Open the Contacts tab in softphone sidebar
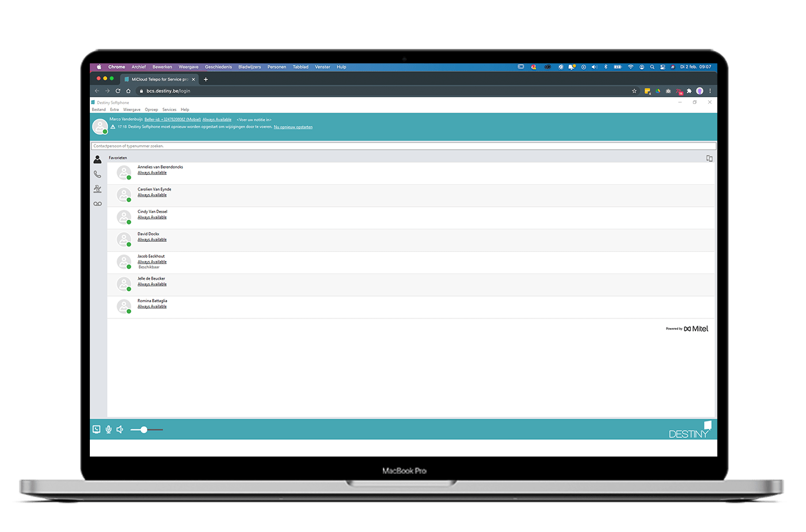This screenshot has height=532, width=806. point(97,159)
